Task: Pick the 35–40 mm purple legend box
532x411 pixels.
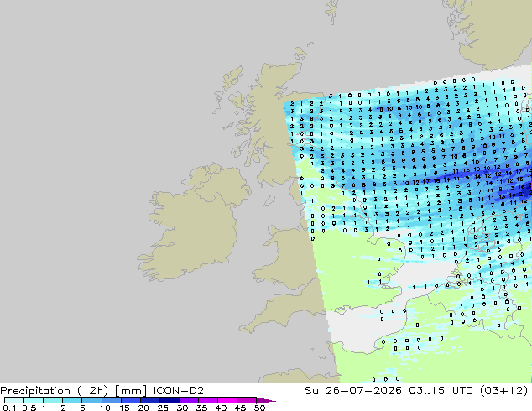Action: pos(207,400)
